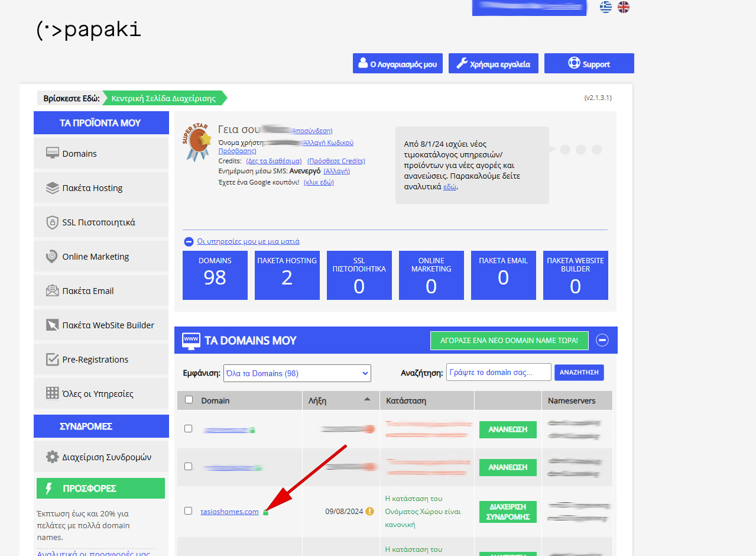
Task: Click the orange warning icon next to 09/08/2024
Action: coord(369,511)
